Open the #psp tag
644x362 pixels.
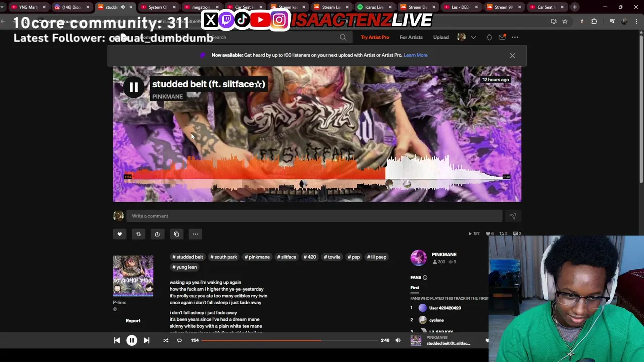pos(354,257)
